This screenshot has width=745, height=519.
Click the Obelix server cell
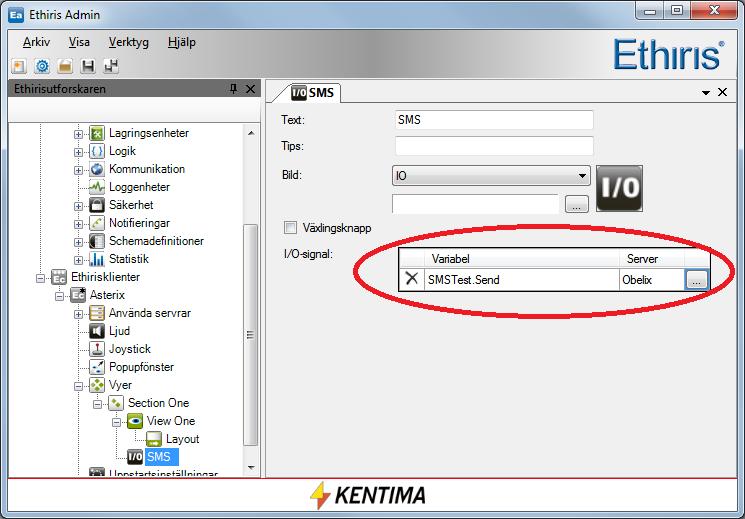tap(651, 279)
